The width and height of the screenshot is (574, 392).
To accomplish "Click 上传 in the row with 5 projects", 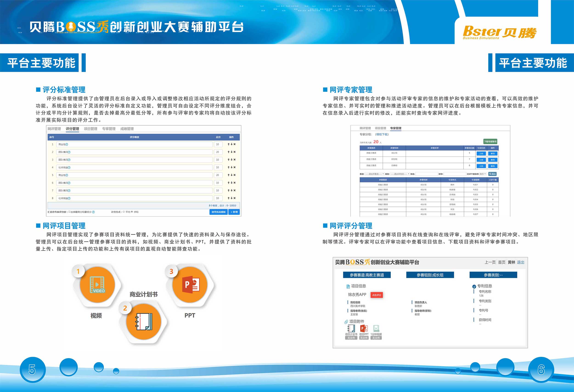I will 481,154.
